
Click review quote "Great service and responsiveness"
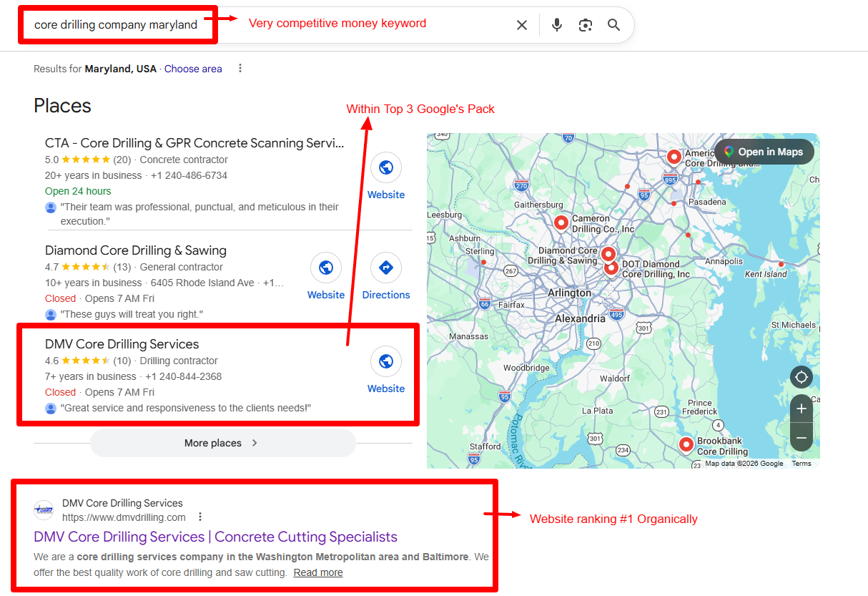(186, 408)
